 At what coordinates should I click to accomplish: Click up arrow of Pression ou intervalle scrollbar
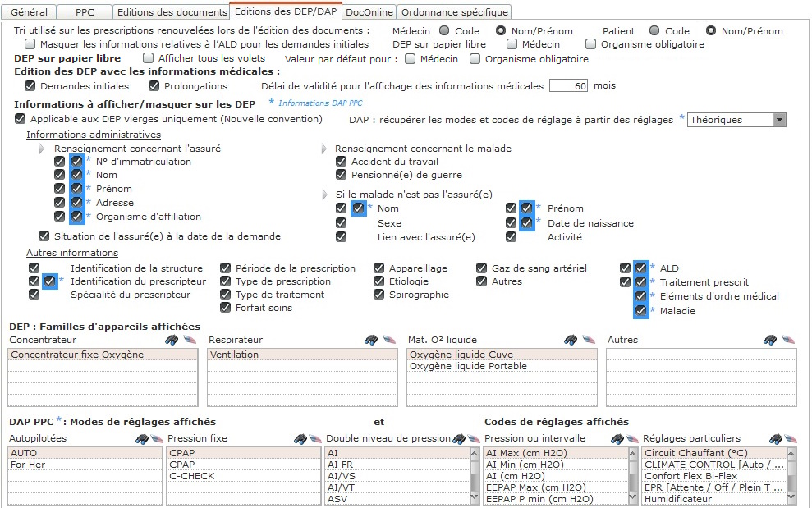(633, 453)
